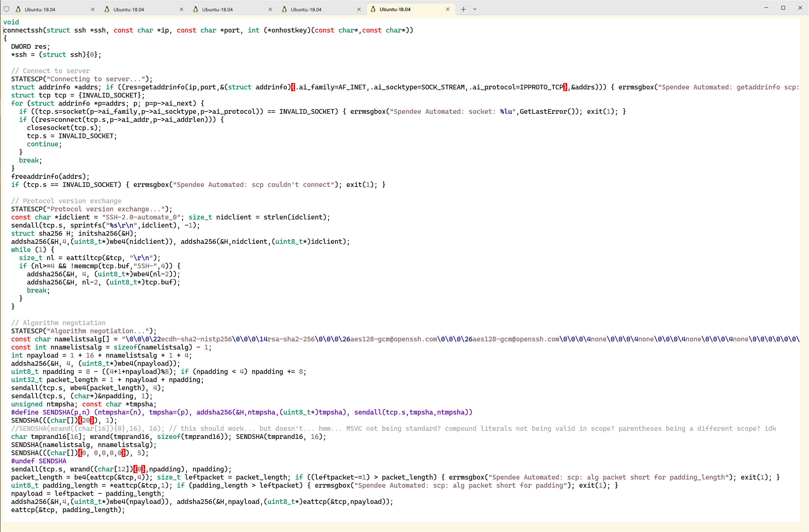This screenshot has height=532, width=809.
Task: Switch to the fourth Ubuntu-18.04 tab
Action: pyautogui.click(x=306, y=10)
